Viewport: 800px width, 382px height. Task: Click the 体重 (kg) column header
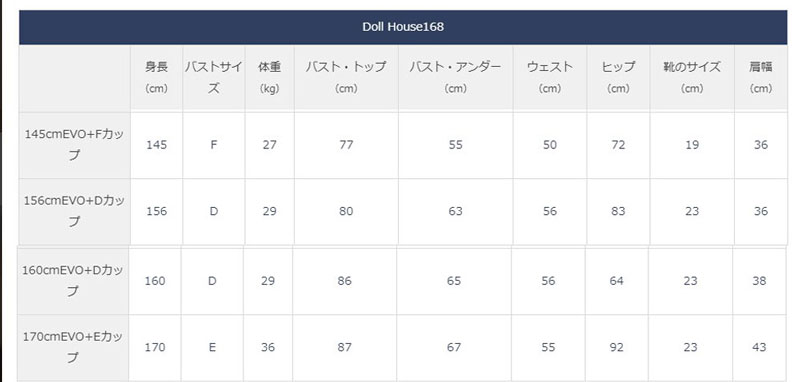point(269,78)
